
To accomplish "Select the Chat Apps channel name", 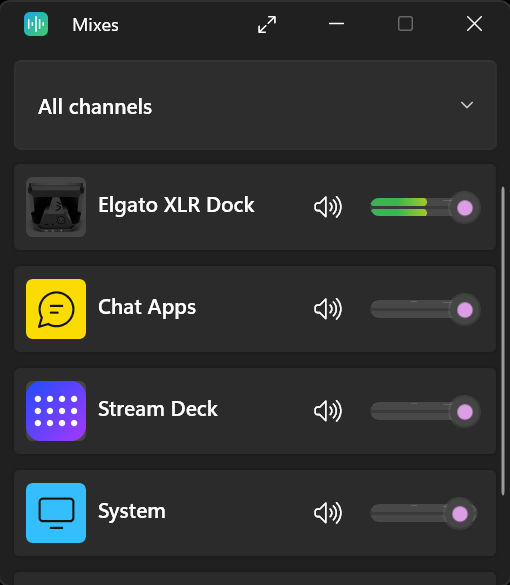I will [x=147, y=308].
